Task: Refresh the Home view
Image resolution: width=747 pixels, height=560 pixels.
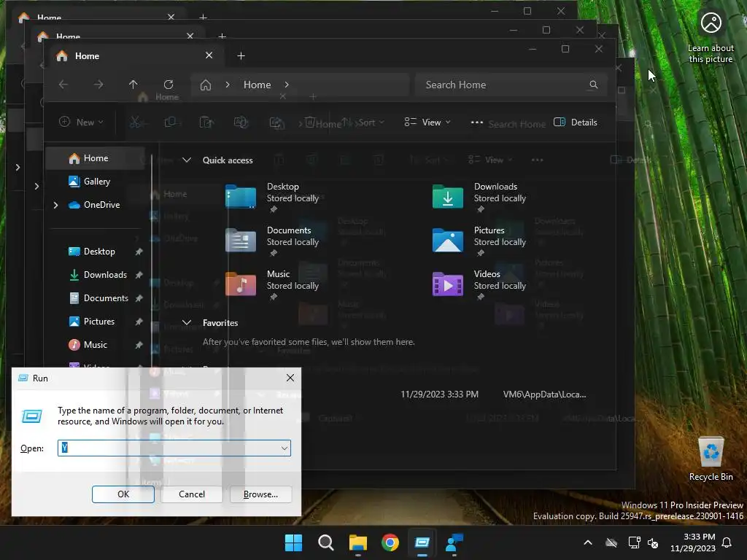Action: click(169, 85)
